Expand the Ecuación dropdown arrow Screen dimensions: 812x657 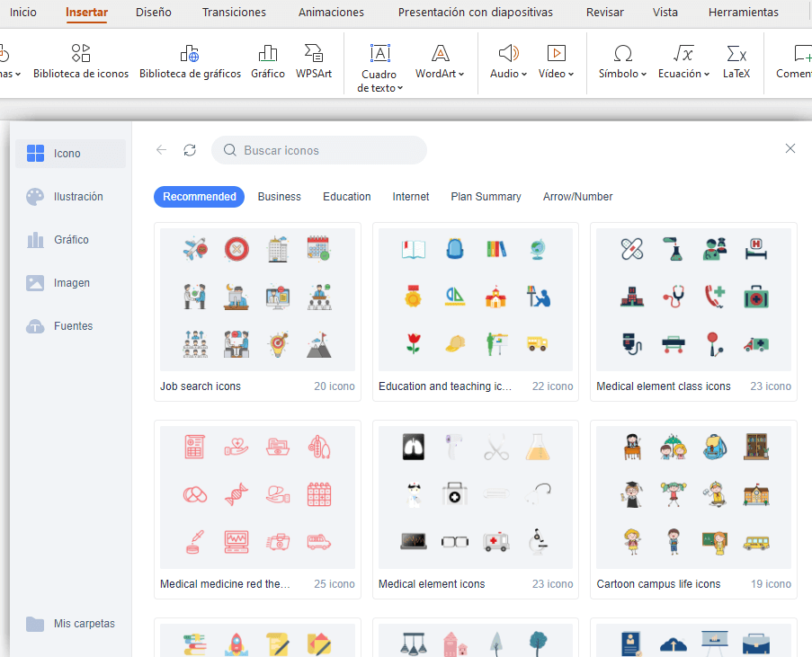pos(707,74)
